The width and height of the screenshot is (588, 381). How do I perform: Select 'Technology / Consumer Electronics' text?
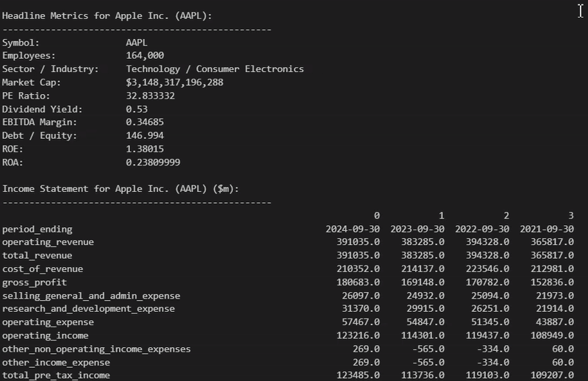coord(215,69)
